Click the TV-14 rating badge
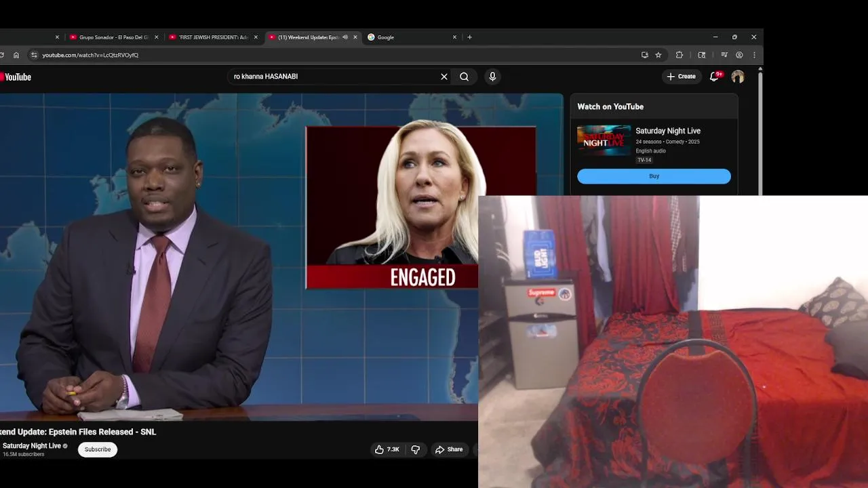Viewport: 868px width, 488px height. tap(644, 160)
